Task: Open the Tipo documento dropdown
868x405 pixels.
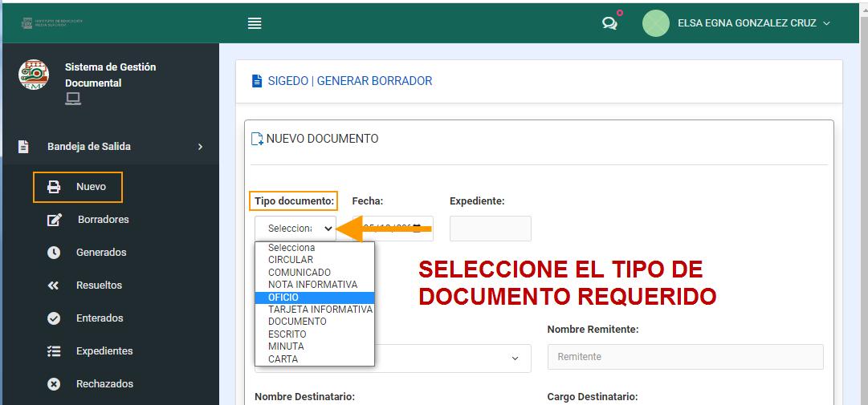Action: [295, 229]
